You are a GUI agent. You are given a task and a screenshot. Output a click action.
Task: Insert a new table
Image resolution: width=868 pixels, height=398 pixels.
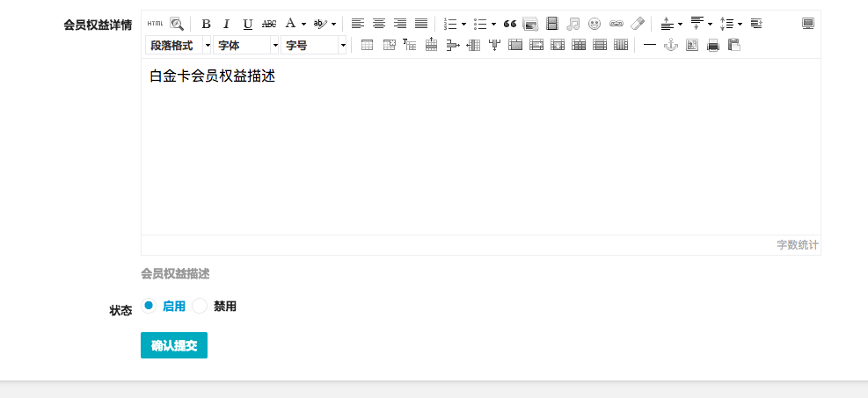(x=367, y=45)
